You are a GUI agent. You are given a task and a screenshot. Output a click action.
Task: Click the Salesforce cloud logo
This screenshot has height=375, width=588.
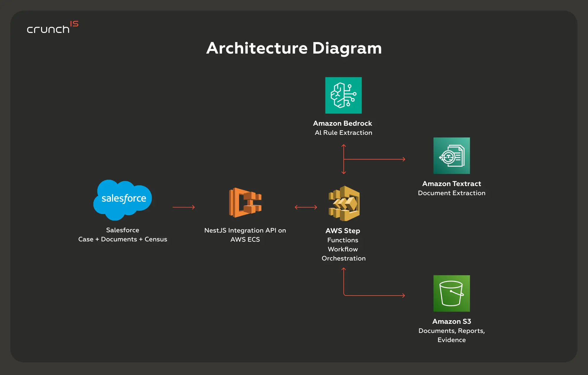tap(123, 200)
